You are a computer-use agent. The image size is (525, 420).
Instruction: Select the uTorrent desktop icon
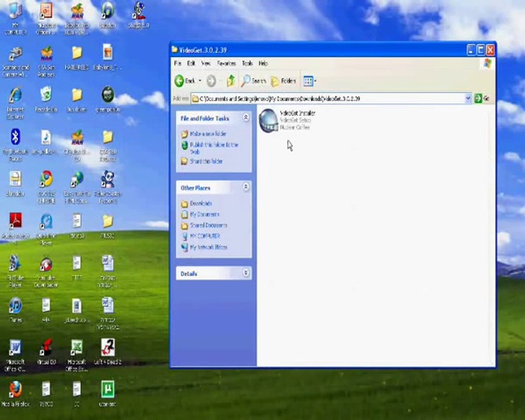(107, 394)
